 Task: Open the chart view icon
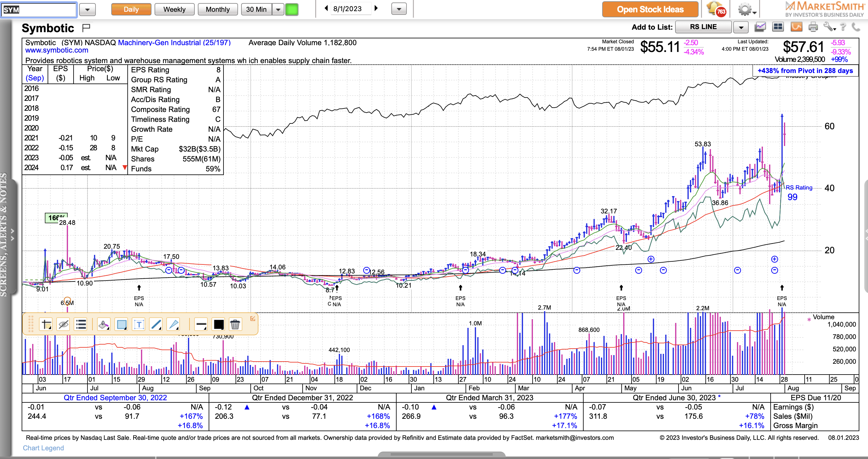pyautogui.click(x=760, y=27)
